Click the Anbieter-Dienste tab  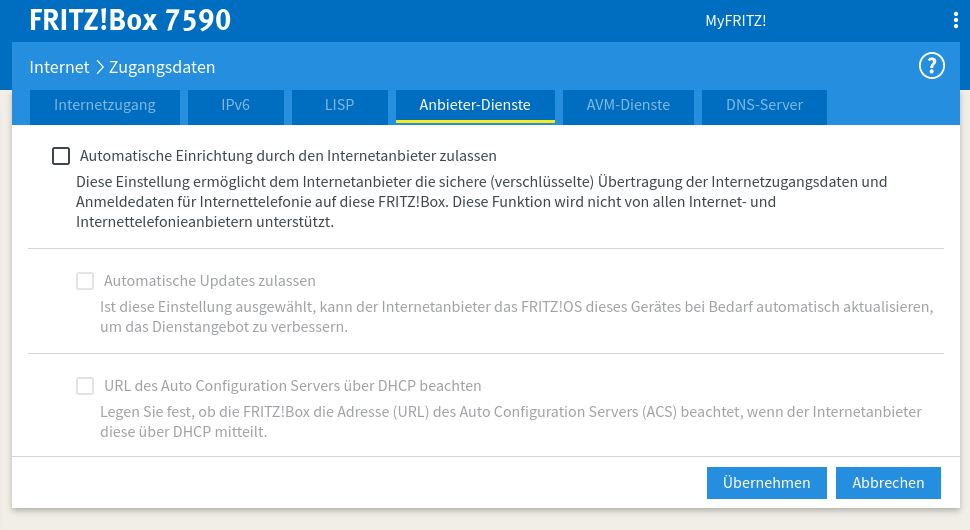(x=475, y=105)
